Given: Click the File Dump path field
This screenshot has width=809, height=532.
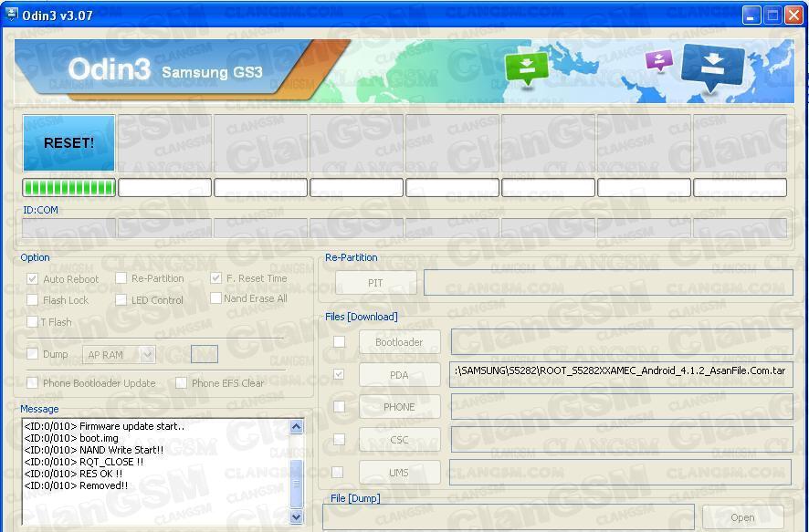Looking at the screenshot, I should click(x=509, y=517).
